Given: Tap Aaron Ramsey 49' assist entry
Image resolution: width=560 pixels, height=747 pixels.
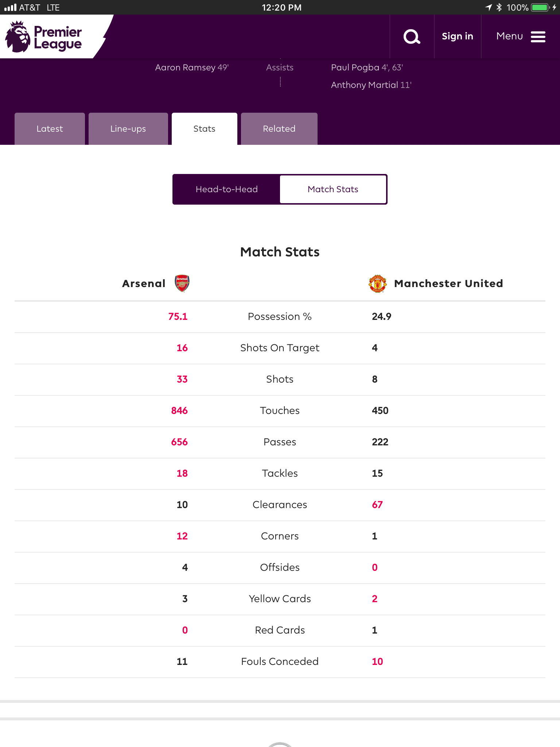Looking at the screenshot, I should (192, 67).
